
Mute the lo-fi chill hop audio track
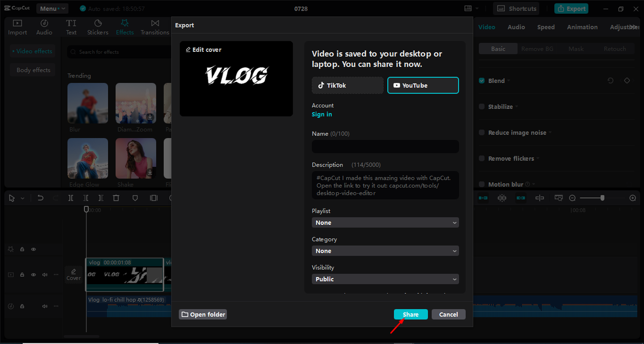(x=45, y=306)
